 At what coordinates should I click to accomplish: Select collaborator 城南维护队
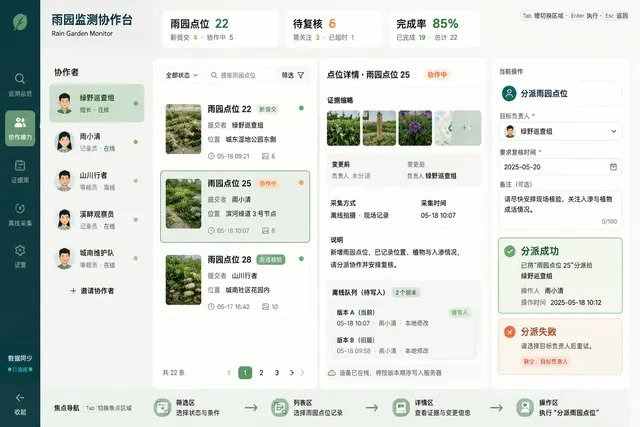[97, 258]
